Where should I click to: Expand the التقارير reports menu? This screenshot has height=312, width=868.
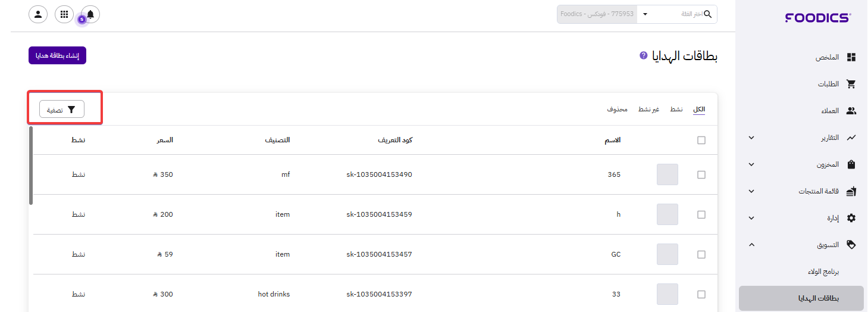[751, 138]
